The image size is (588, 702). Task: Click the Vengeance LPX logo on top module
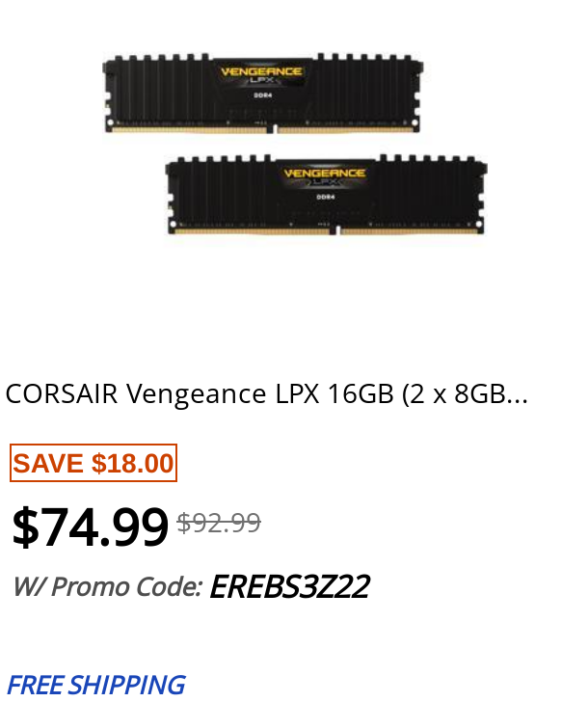point(261,75)
